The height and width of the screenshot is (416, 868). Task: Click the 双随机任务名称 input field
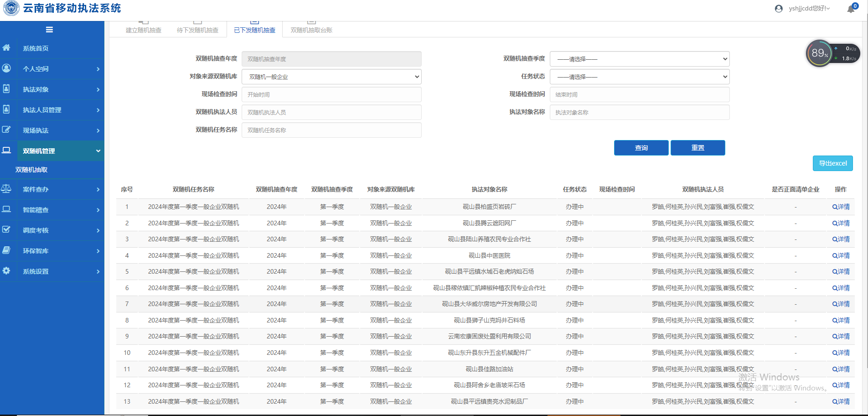(331, 130)
